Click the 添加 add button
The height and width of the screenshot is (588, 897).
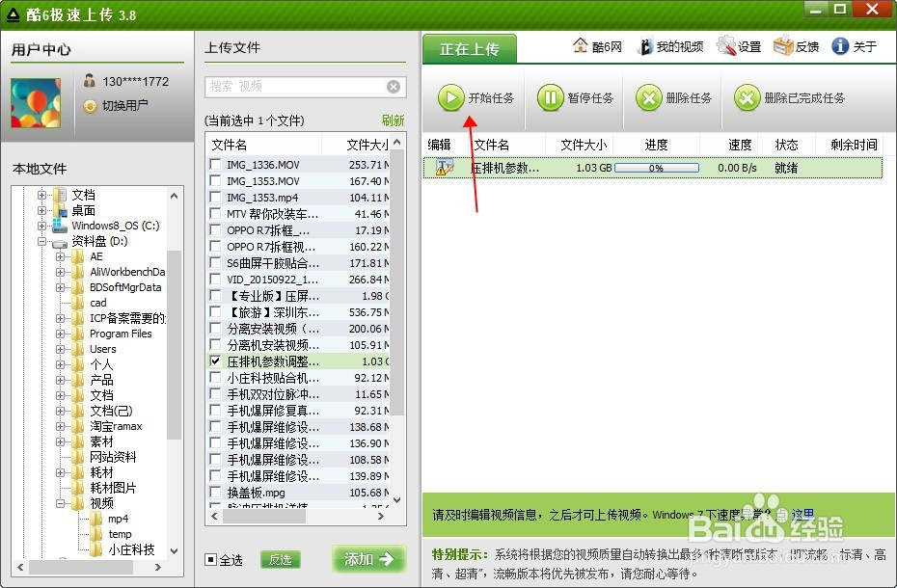[x=369, y=559]
